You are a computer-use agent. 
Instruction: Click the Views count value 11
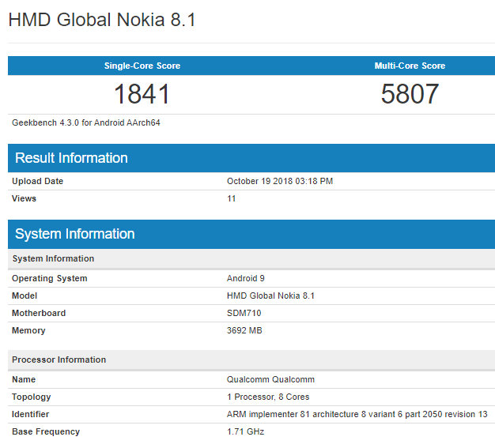click(x=231, y=198)
